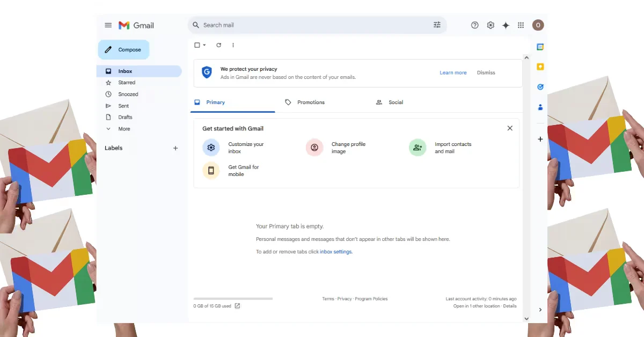Screen dimensions: 644x337
Task: Switch to the Primary tab
Action: coord(232,102)
